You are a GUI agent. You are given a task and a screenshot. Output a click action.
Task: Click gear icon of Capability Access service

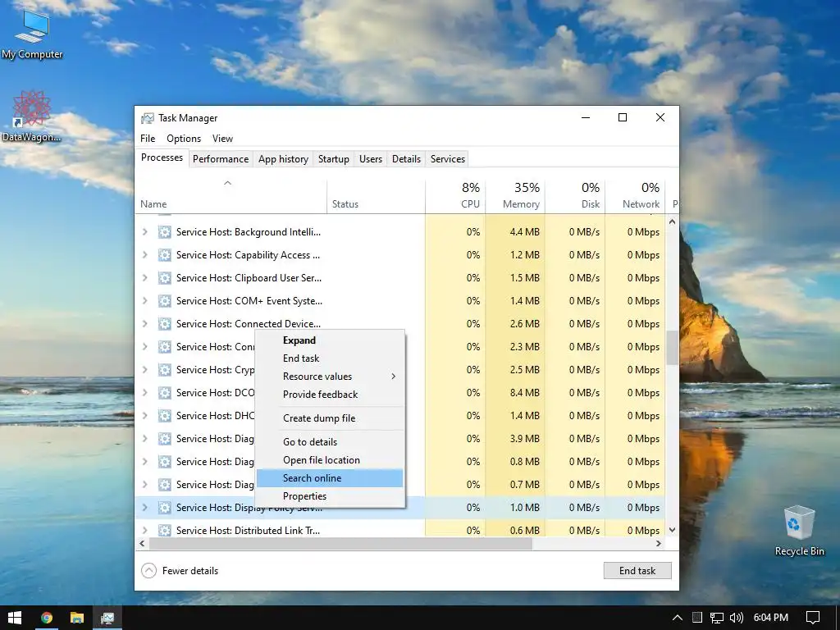coord(164,255)
